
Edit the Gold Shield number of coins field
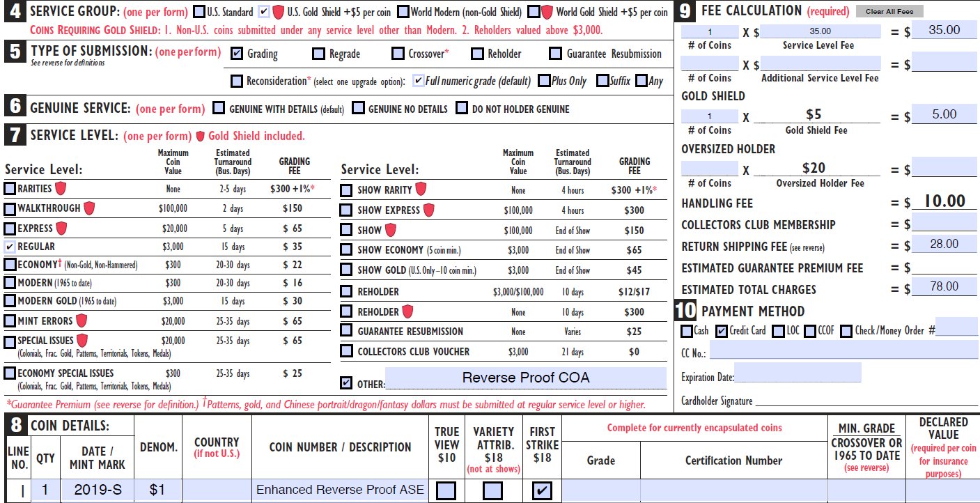pyautogui.click(x=710, y=116)
